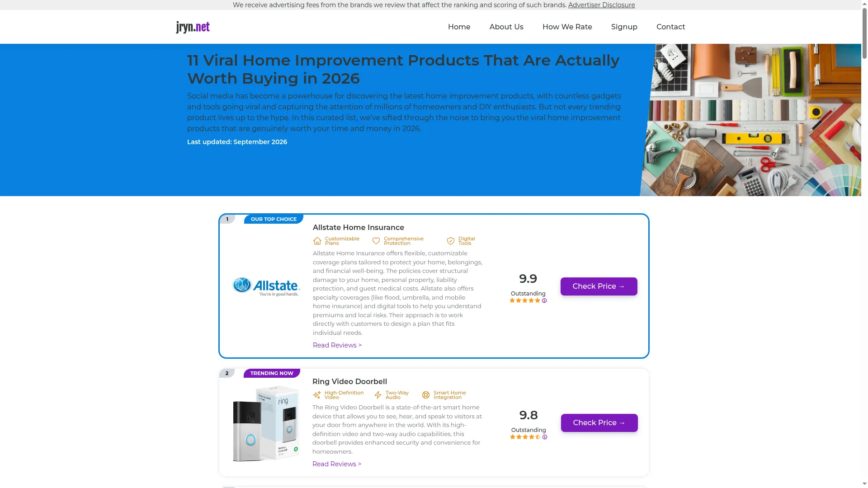Click the Digital Tools feature label
This screenshot has width=868, height=488.
[x=467, y=241]
